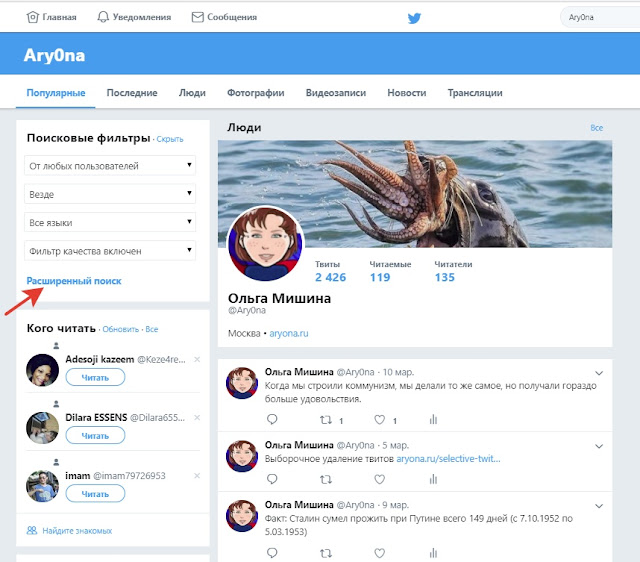The height and width of the screenshot is (562, 640).
Task: Follow imam with the Читать button
Action: pyautogui.click(x=95, y=493)
